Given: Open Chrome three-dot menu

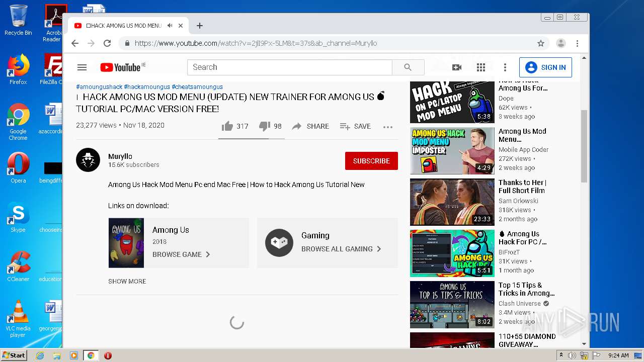Looking at the screenshot, I should click(x=578, y=43).
